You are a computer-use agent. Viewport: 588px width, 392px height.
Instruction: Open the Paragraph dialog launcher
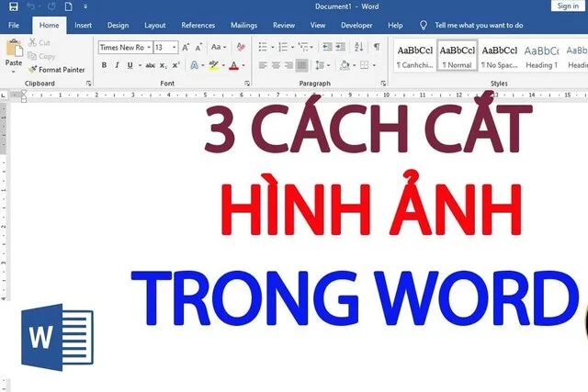coord(383,84)
